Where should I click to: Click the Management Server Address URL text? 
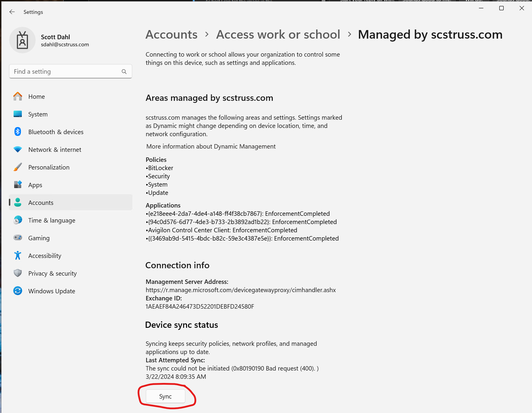tap(241, 290)
